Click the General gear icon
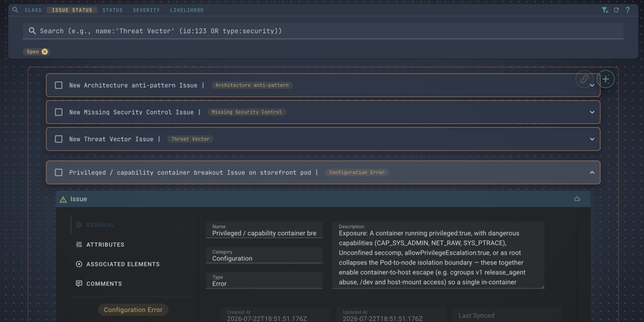644x322 pixels. [x=79, y=225]
